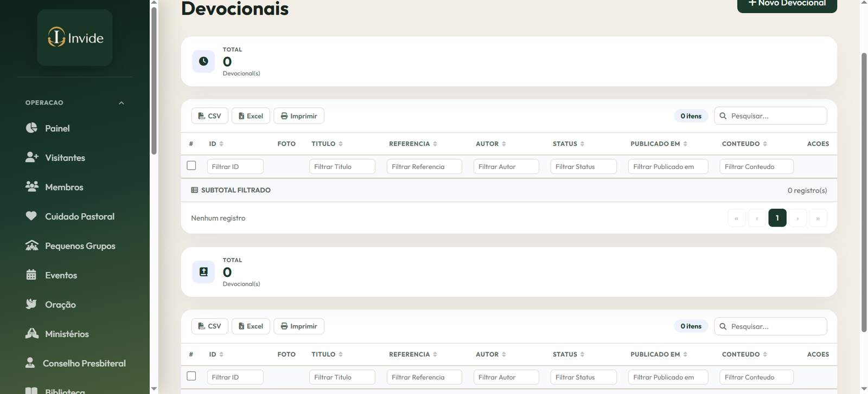
Task: Sort the upper table by REFERENCIA arrows
Action: click(435, 144)
